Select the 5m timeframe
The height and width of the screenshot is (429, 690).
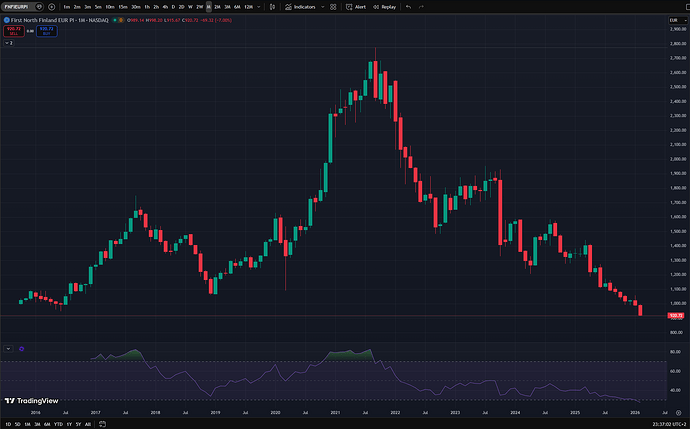(x=98, y=7)
